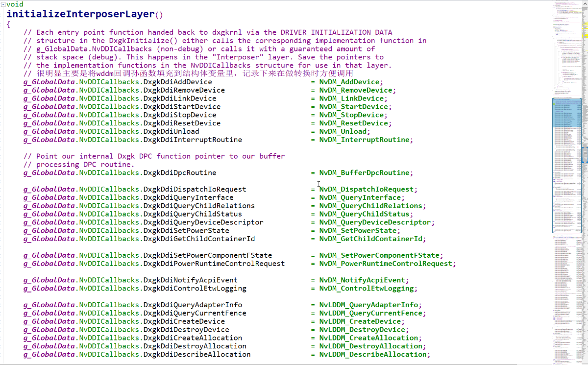Click the DxgkDdiGetChildContainerId member name
This screenshot has width=588, height=365.
point(199,239)
